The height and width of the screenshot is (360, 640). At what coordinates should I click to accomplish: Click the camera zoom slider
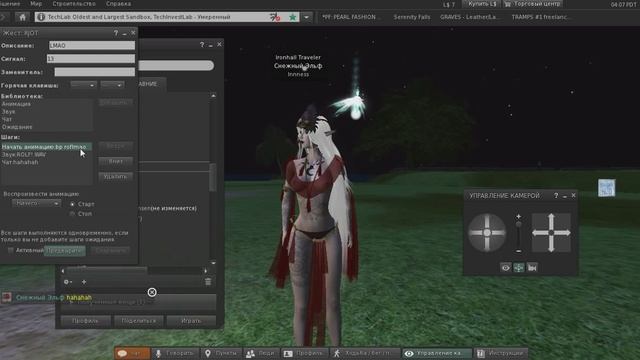tap(518, 234)
